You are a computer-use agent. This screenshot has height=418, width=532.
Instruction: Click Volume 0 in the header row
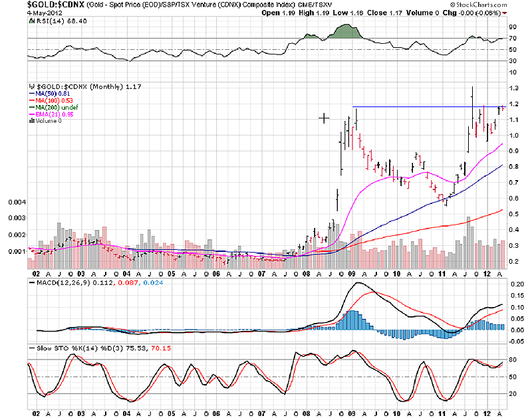point(422,13)
